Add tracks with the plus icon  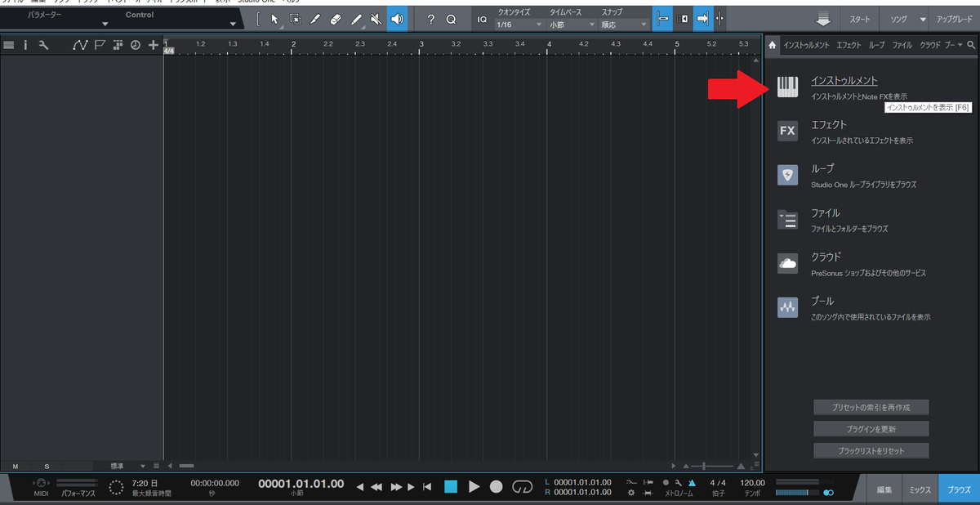point(154,45)
